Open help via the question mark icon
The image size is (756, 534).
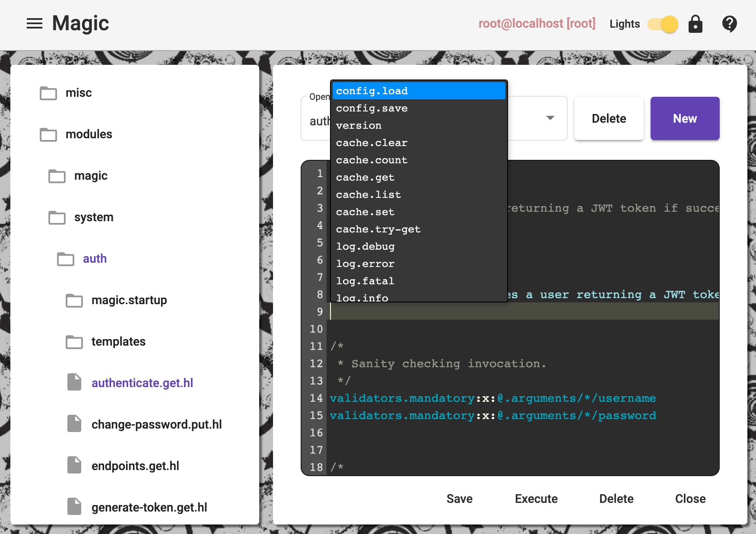[x=730, y=24]
